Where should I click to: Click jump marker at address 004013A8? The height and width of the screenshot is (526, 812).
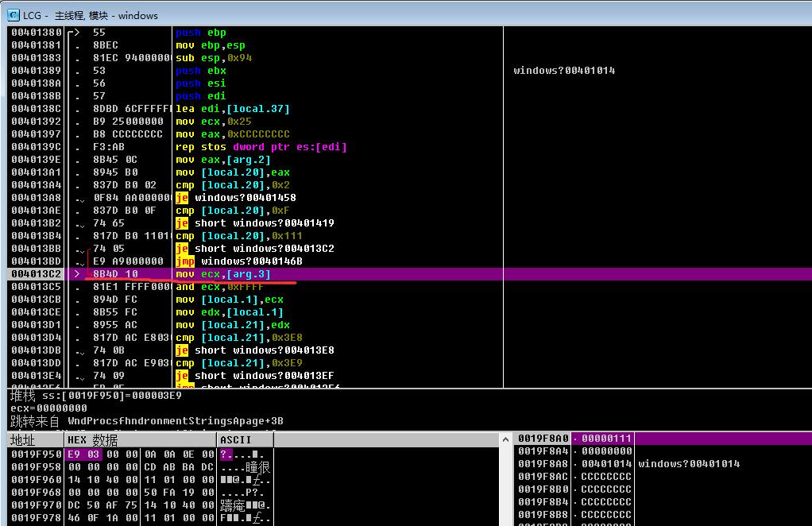coord(79,199)
